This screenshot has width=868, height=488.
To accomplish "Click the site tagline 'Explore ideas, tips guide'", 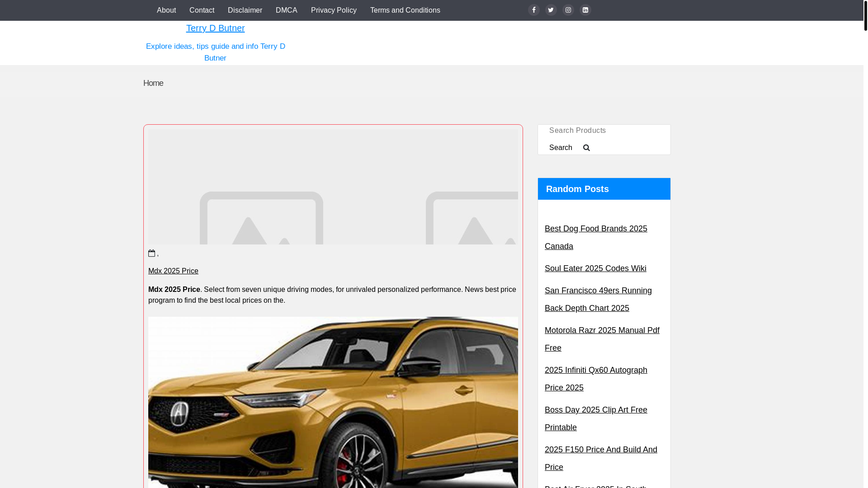I will tap(215, 52).
